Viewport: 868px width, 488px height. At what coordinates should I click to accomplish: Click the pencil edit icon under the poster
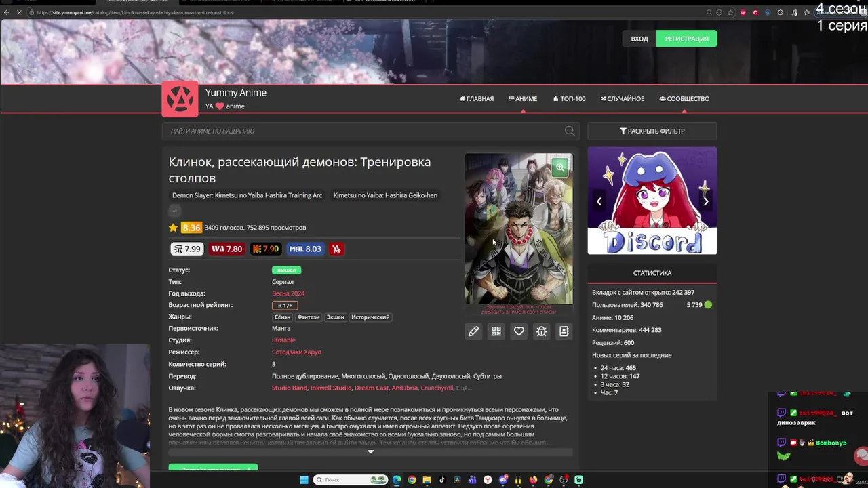tap(473, 331)
